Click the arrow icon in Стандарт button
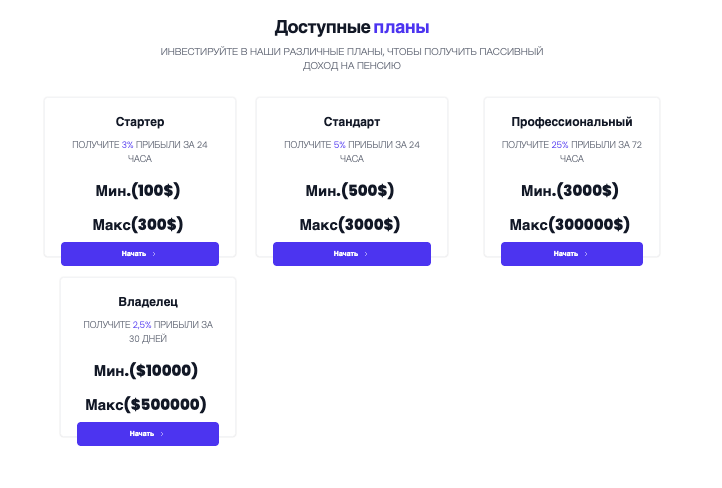Image resolution: width=722 pixels, height=488 pixels. click(x=367, y=254)
